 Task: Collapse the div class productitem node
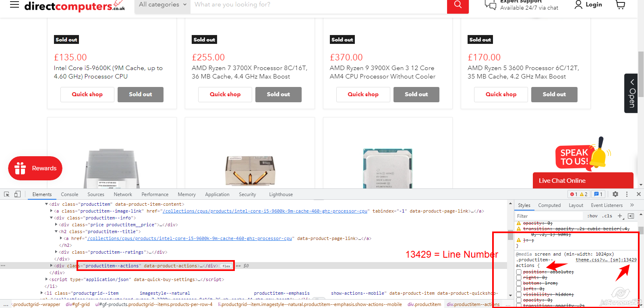click(x=47, y=204)
